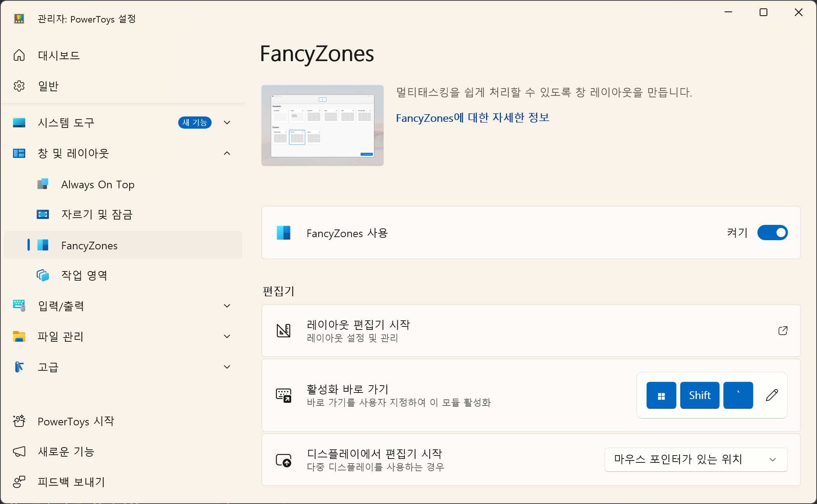817x504 pixels.
Task: Click the 시스템 도구 category icon
Action: coord(19,123)
